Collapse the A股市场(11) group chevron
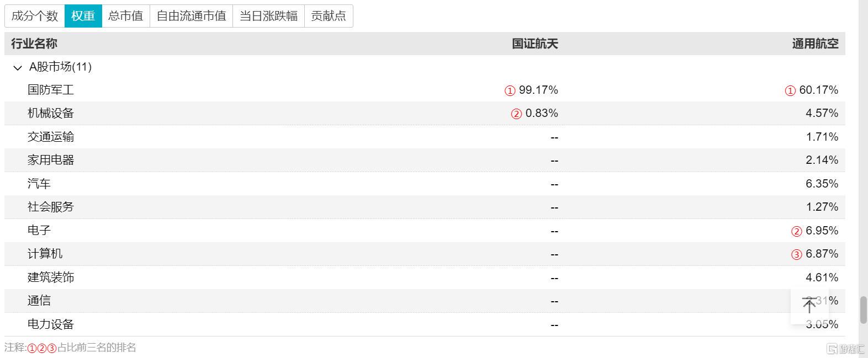 18,68
